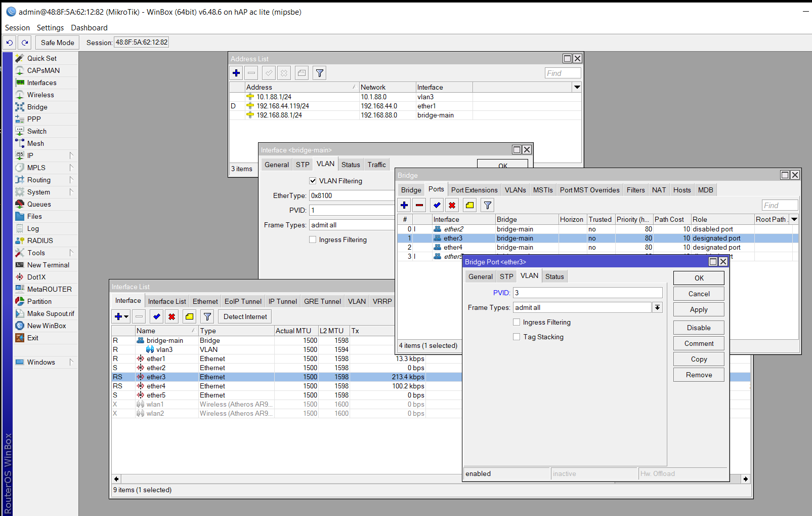Select the 10.1.88.1/24 address row

405,97
